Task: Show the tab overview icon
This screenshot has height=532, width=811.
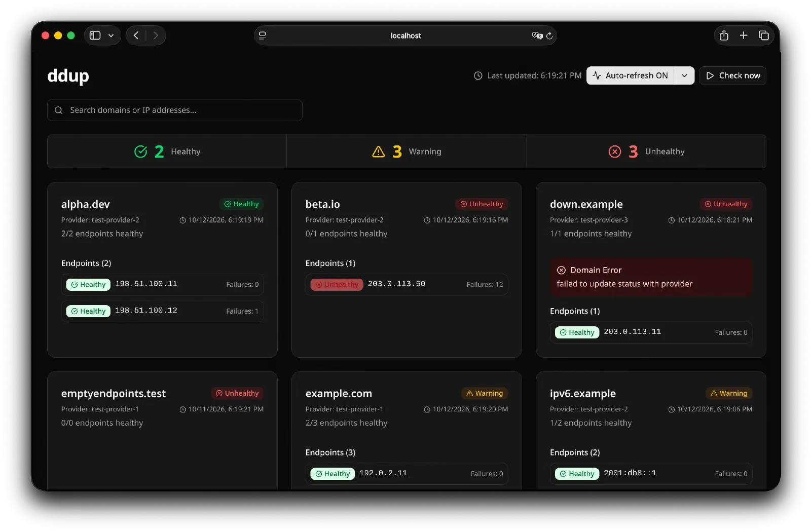Action: pos(763,35)
